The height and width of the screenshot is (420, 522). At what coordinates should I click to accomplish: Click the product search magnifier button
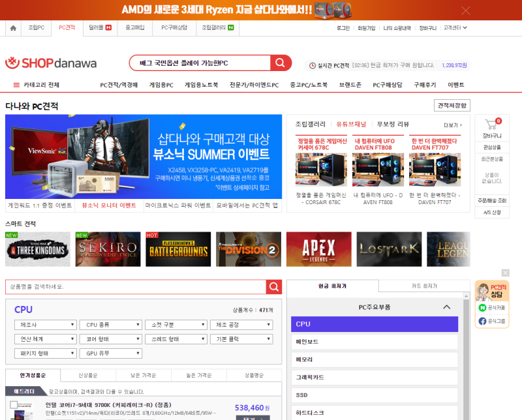coord(274,287)
